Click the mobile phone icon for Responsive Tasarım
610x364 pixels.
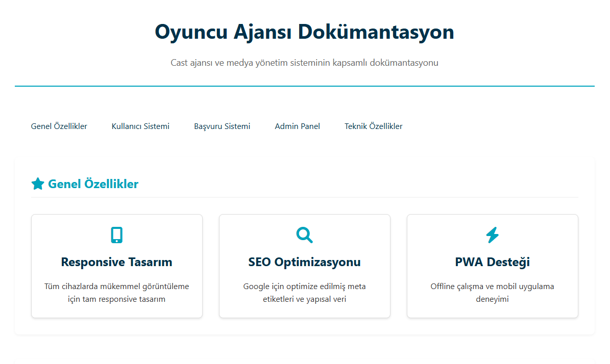117,235
